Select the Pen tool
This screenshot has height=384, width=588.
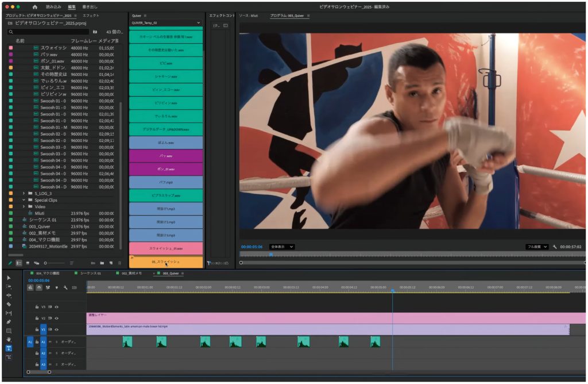pos(9,322)
